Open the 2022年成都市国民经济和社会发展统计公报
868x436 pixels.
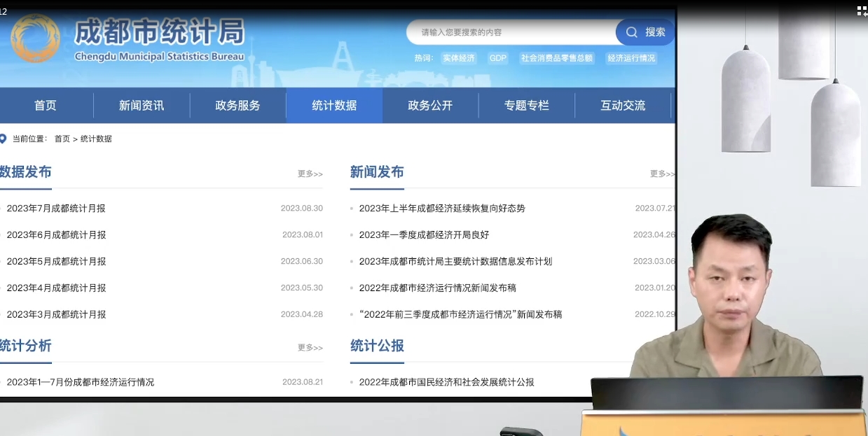[x=446, y=382]
